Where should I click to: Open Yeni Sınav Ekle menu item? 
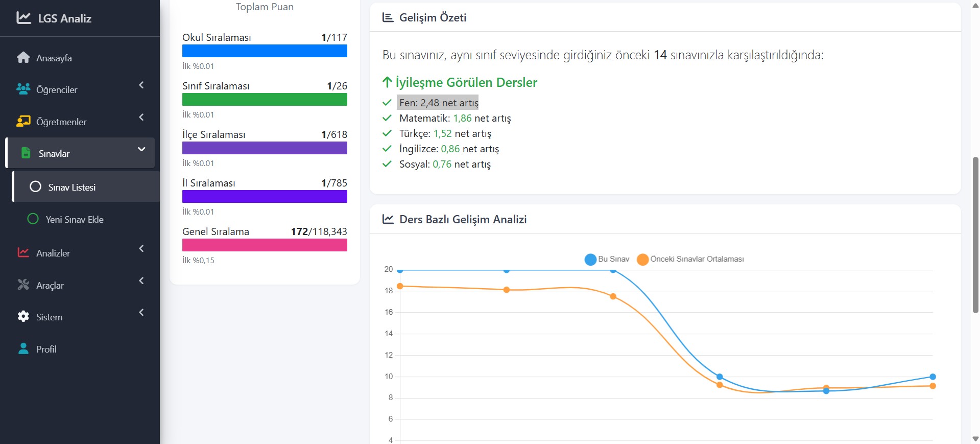(75, 219)
